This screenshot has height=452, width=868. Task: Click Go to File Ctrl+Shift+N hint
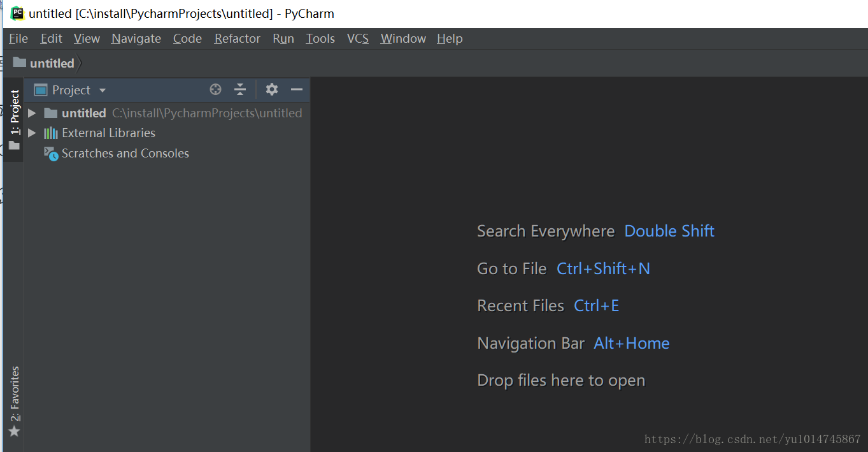click(564, 268)
